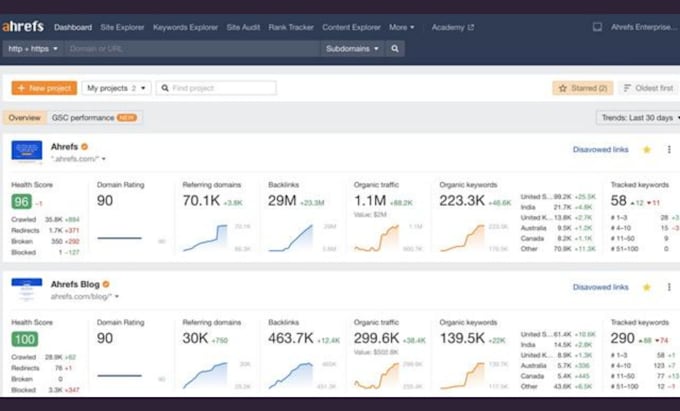This screenshot has width=680, height=411.
Task: Click Ahrefs Backlinks 29M value
Action: 282,200
